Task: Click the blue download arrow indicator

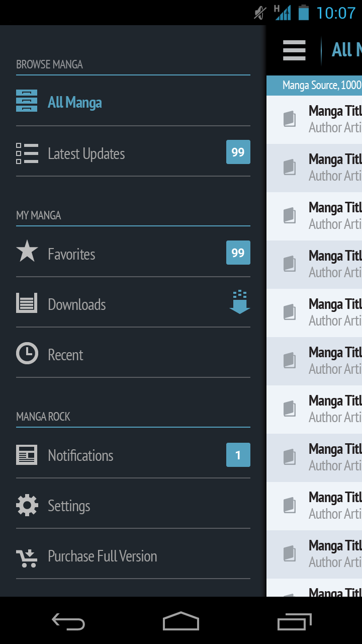Action: (240, 302)
